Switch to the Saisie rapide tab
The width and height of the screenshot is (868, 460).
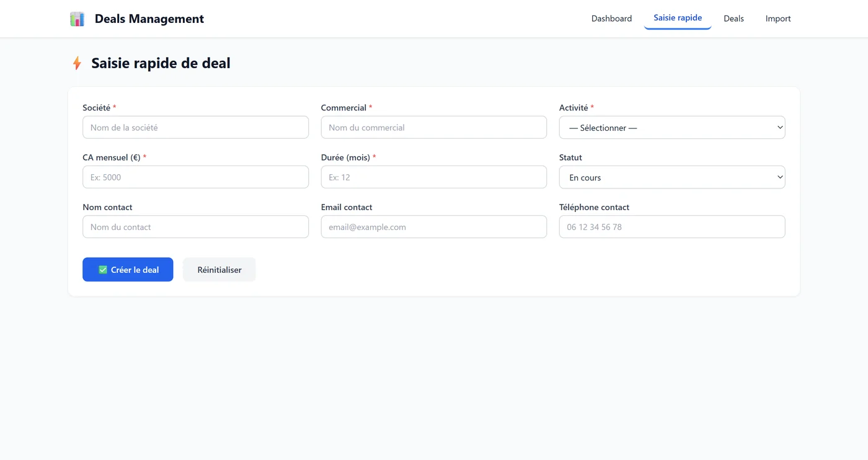(x=678, y=18)
